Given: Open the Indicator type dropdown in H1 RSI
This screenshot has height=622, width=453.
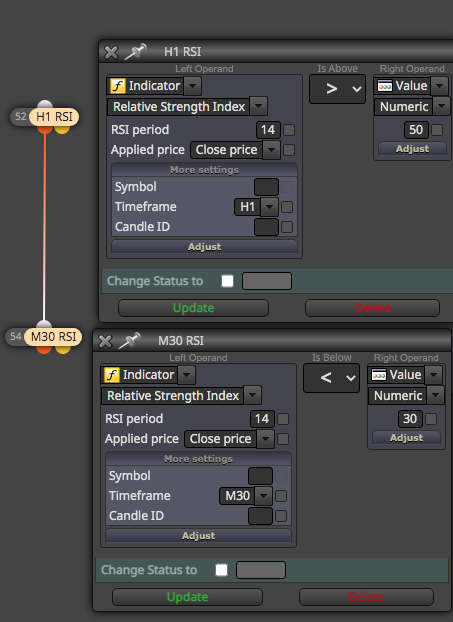Looking at the screenshot, I should point(192,86).
